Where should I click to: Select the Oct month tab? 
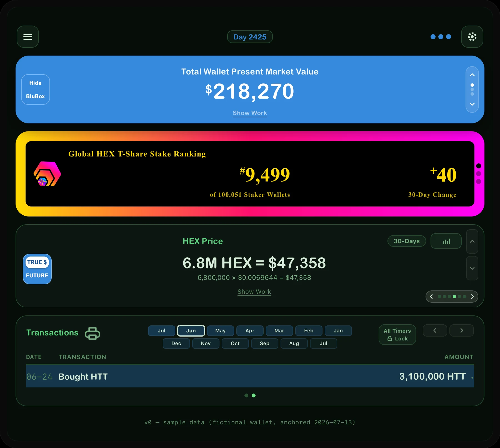point(235,344)
